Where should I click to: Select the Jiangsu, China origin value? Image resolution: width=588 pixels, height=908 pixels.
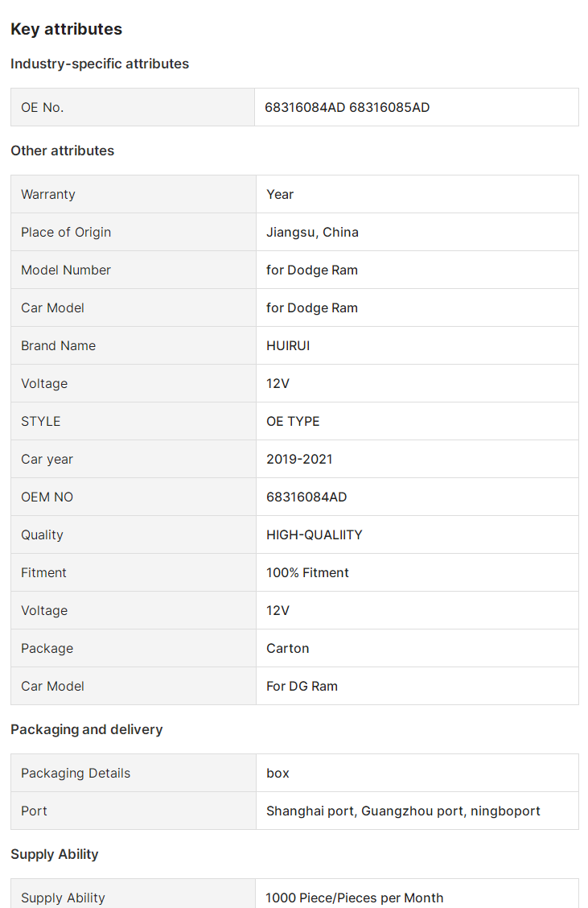312,232
